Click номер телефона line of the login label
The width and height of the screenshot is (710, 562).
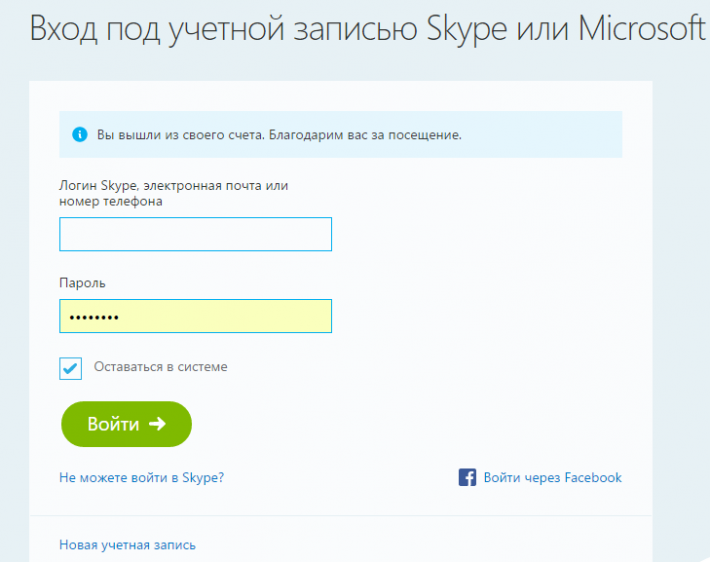point(111,201)
